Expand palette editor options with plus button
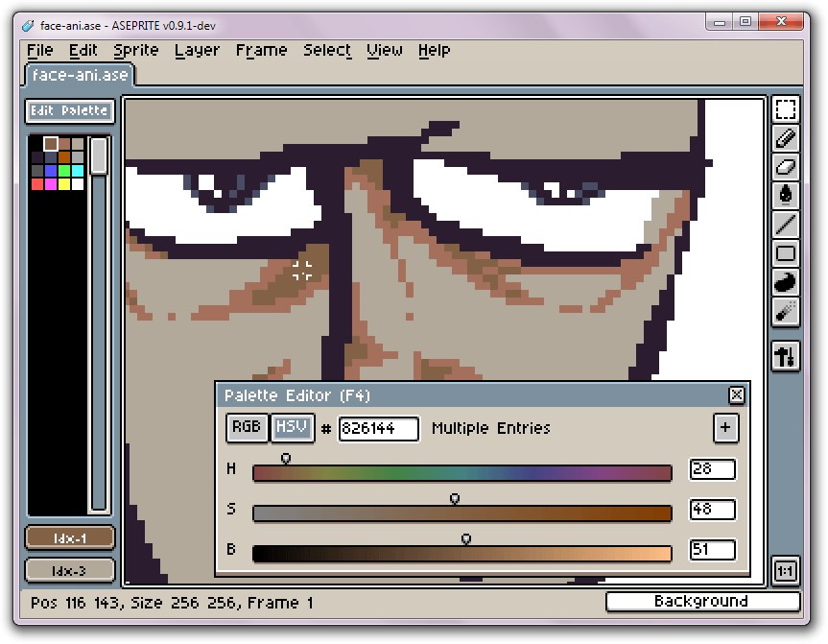The width and height of the screenshot is (828, 644). [x=725, y=428]
